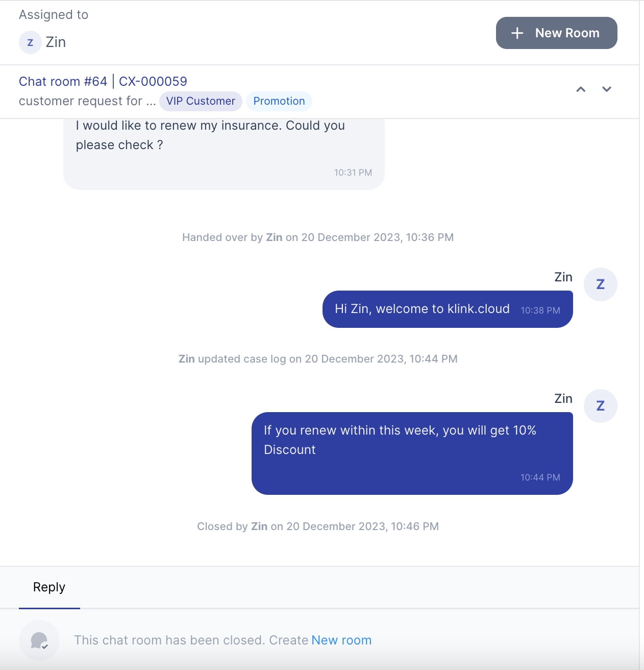Screen dimensions: 644x670
Task: Collapse chat room with up chevron
Action: tap(581, 89)
